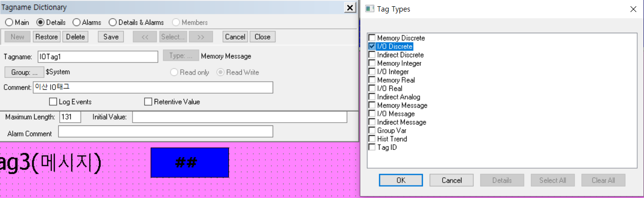This screenshot has width=644, height=198.
Task: Check the Memory Discrete tag type
Action: pos(372,38)
